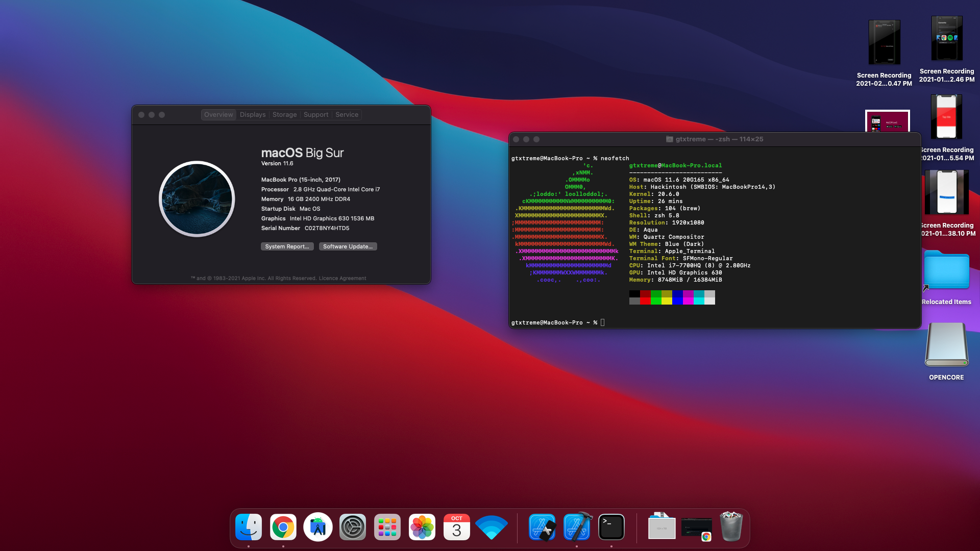Open Launchpad from the dock
The width and height of the screenshot is (980, 551).
point(387,527)
